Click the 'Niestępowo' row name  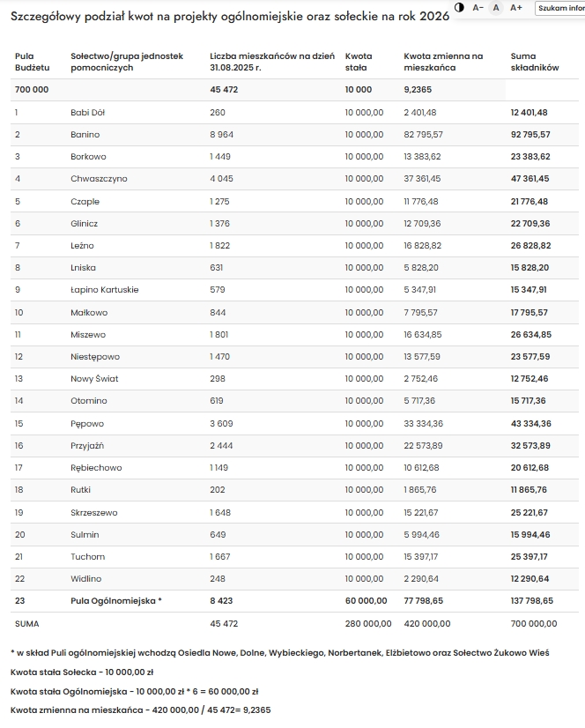point(95,357)
